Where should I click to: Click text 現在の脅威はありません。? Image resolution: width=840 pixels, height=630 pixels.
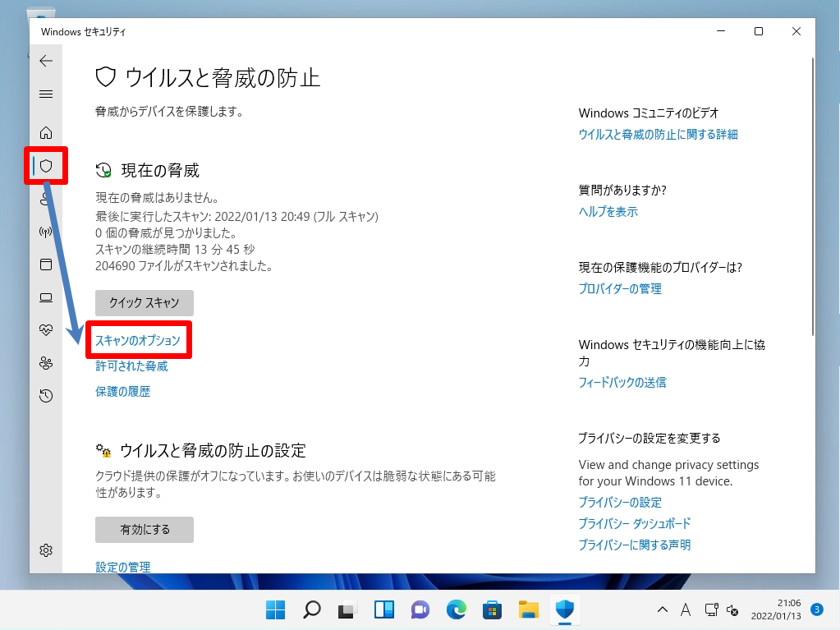point(157,198)
